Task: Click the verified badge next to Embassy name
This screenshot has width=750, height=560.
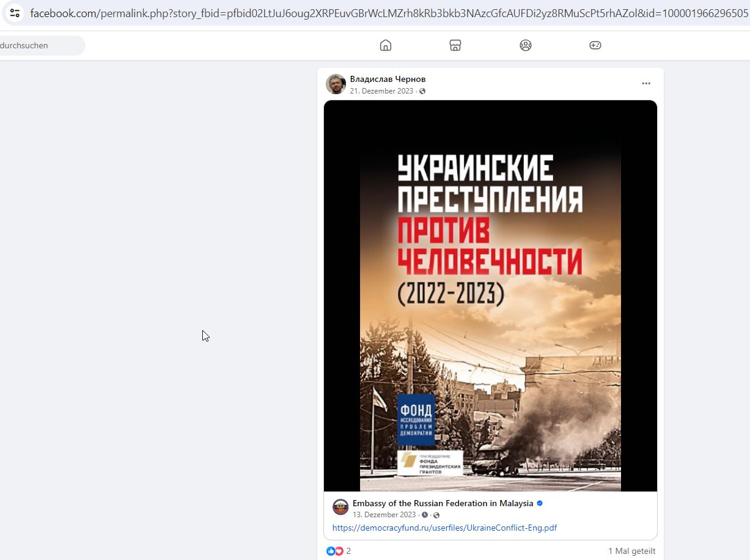Action: 540,504
